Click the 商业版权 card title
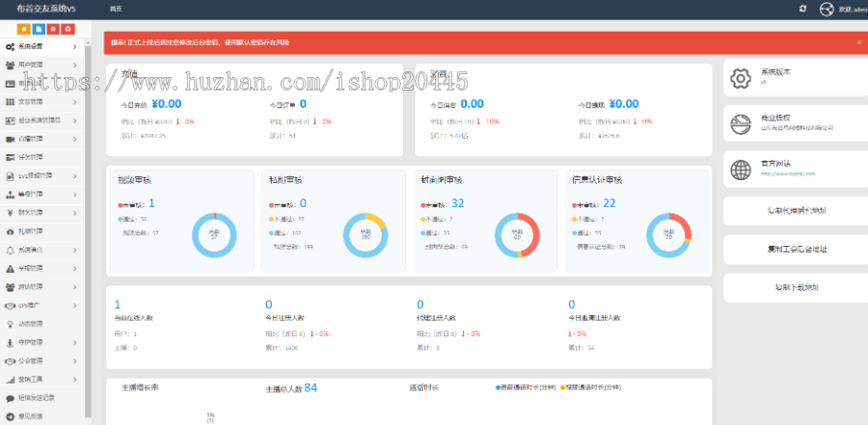The height and width of the screenshot is (425, 868). (x=775, y=118)
